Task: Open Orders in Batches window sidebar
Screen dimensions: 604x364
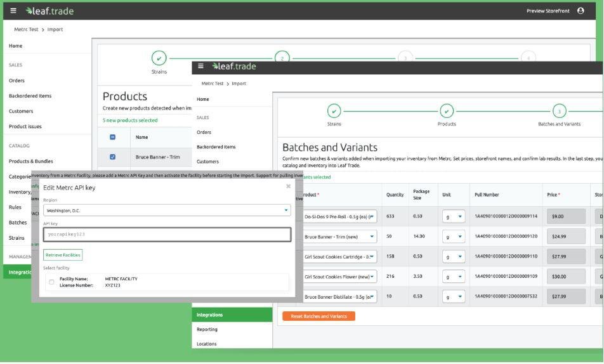Action: (x=204, y=132)
